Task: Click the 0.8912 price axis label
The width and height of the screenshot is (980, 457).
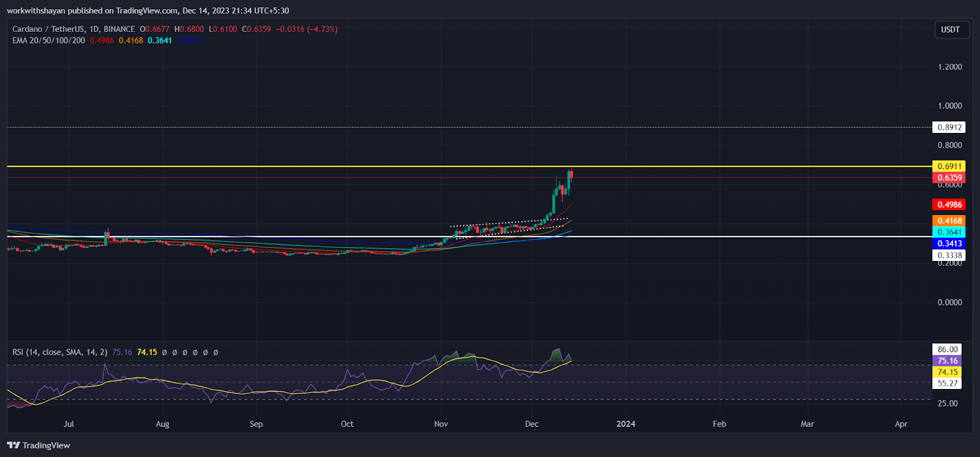Action: 949,127
